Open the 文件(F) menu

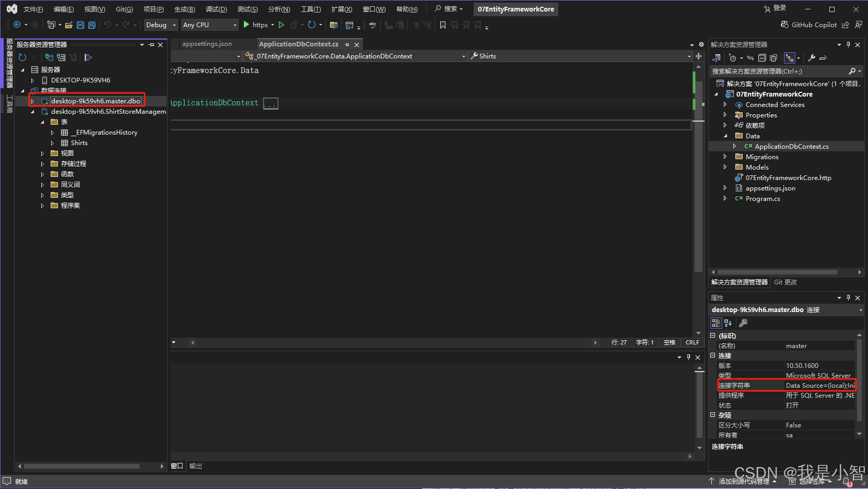pos(33,9)
